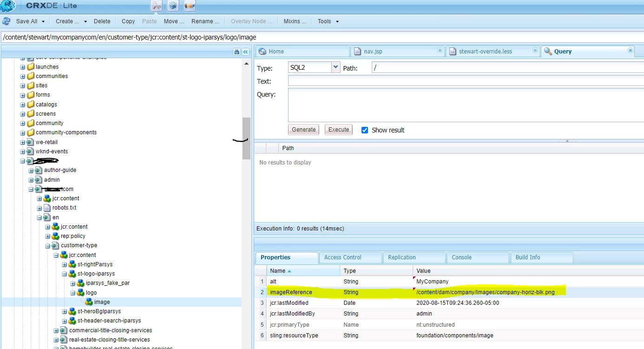Viewport: 644px width, 349px height.
Task: Switch to the Home tab
Action: pyautogui.click(x=302, y=52)
